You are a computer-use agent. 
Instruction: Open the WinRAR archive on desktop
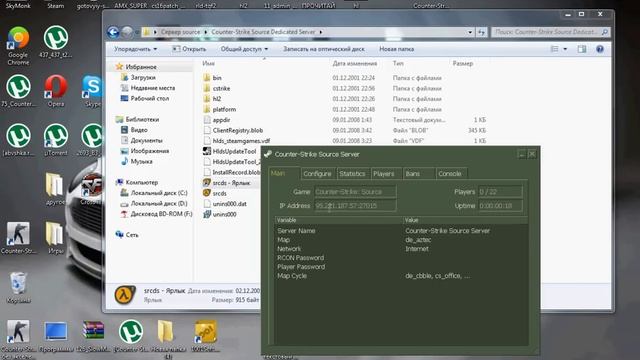[93, 336]
